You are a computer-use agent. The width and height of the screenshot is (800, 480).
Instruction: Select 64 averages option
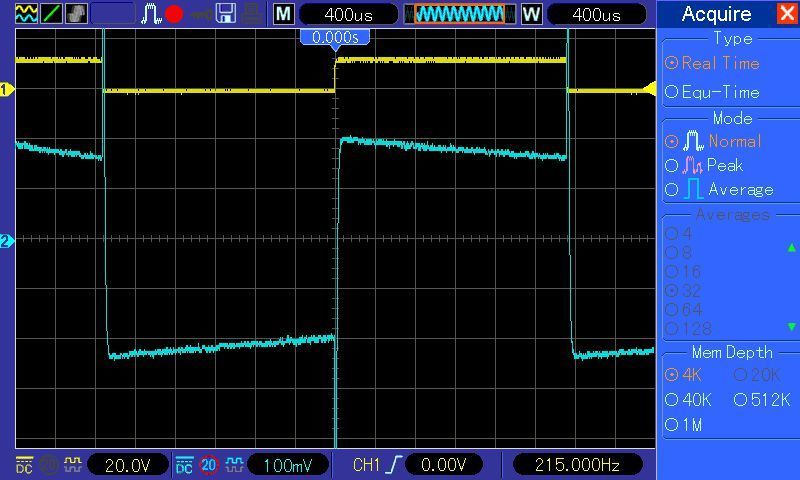(x=684, y=310)
